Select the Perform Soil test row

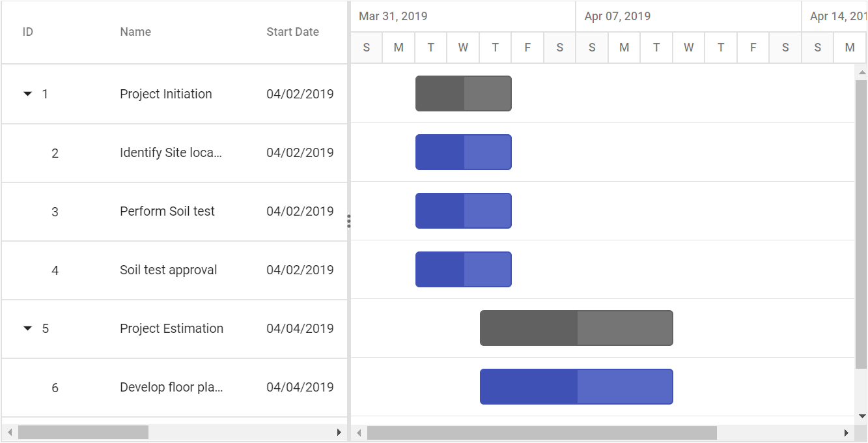pyautogui.click(x=175, y=212)
